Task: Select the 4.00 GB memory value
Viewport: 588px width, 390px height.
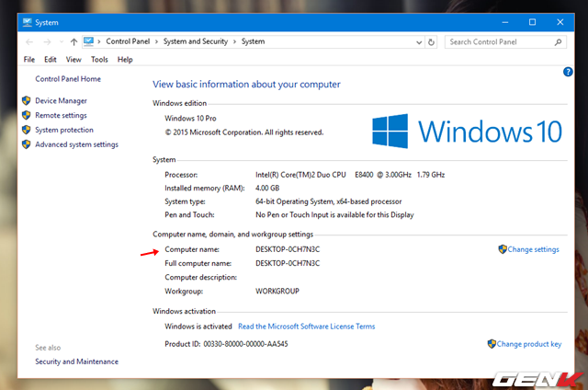Action: [x=267, y=188]
